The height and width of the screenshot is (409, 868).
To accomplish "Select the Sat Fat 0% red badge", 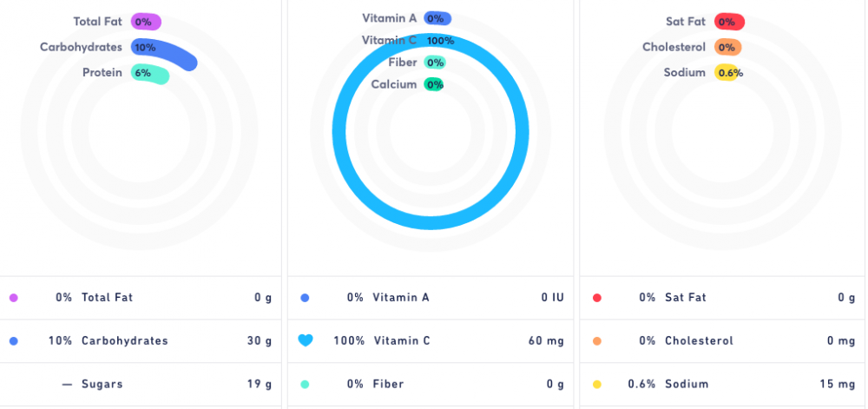I will pos(728,22).
